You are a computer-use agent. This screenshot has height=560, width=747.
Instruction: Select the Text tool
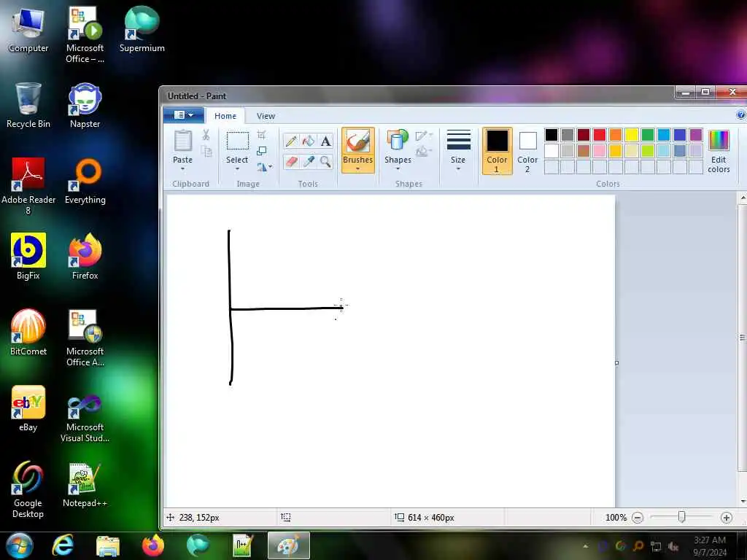click(325, 141)
